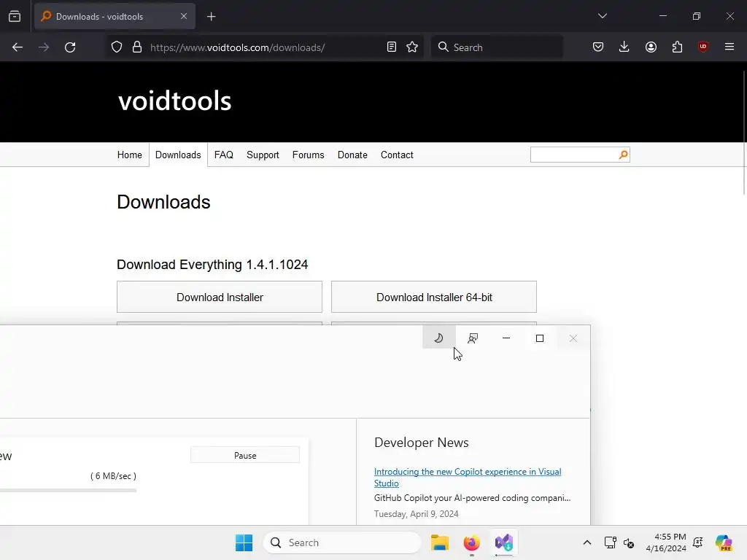Open the Firefox account icon
The image size is (747, 560).
pyautogui.click(x=651, y=47)
